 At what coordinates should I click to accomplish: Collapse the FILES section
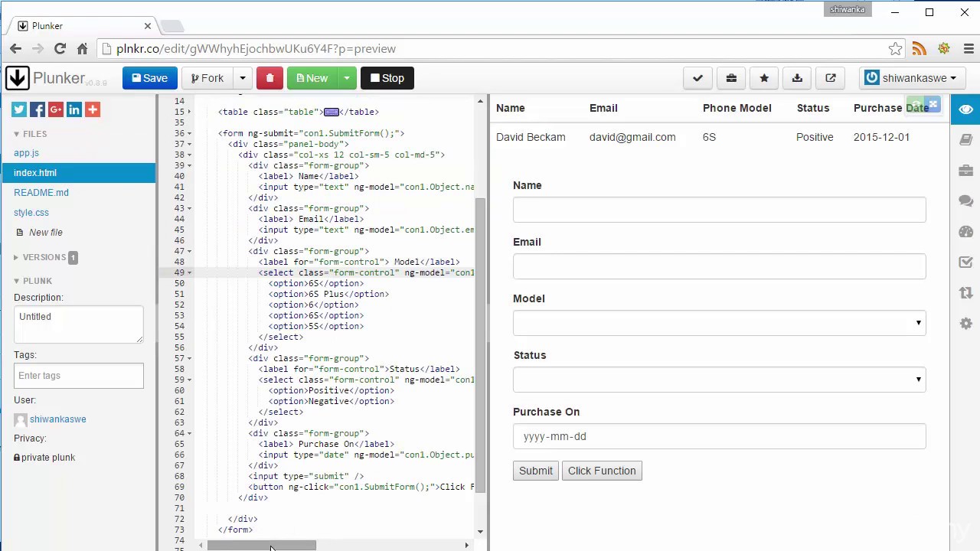31,134
